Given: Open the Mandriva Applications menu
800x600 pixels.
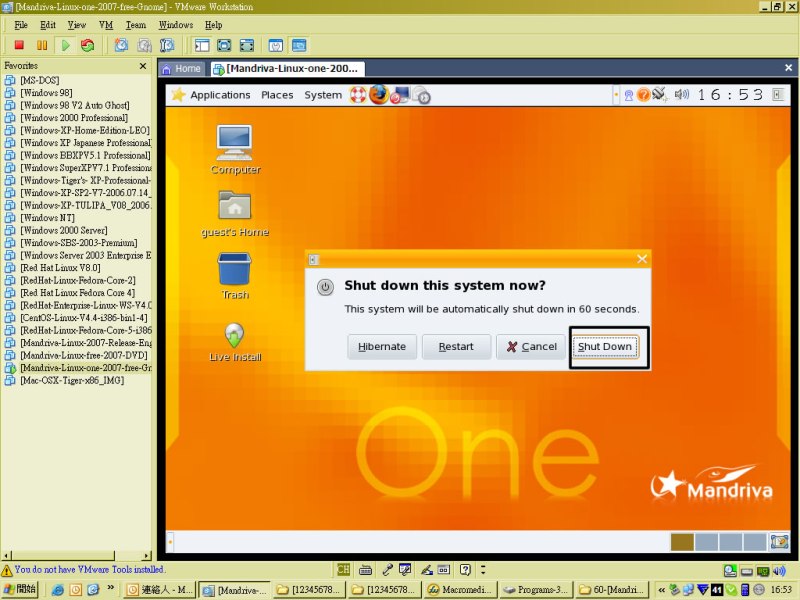Looking at the screenshot, I should (220, 95).
